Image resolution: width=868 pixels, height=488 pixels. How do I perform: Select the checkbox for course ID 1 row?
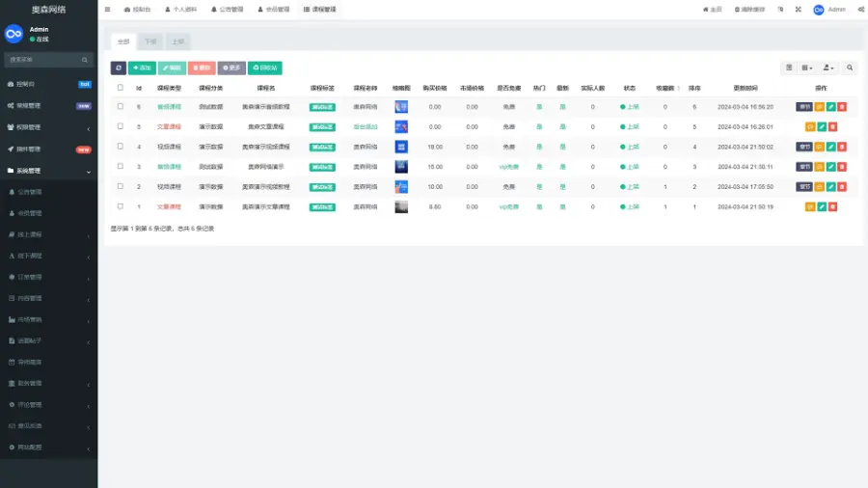(x=121, y=206)
